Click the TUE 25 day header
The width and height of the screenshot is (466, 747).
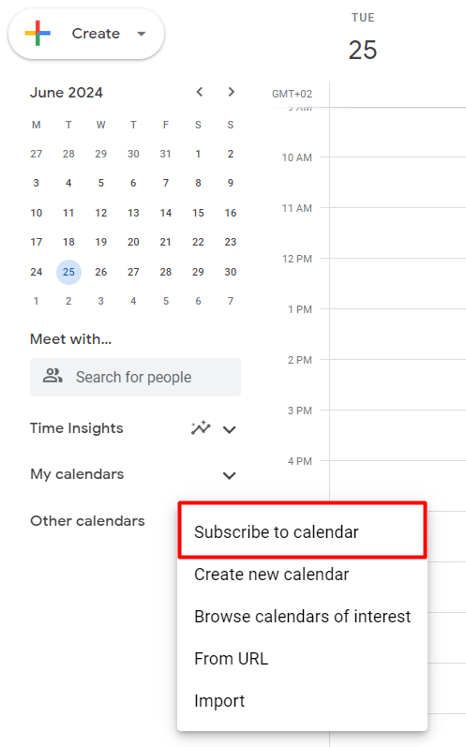[363, 38]
